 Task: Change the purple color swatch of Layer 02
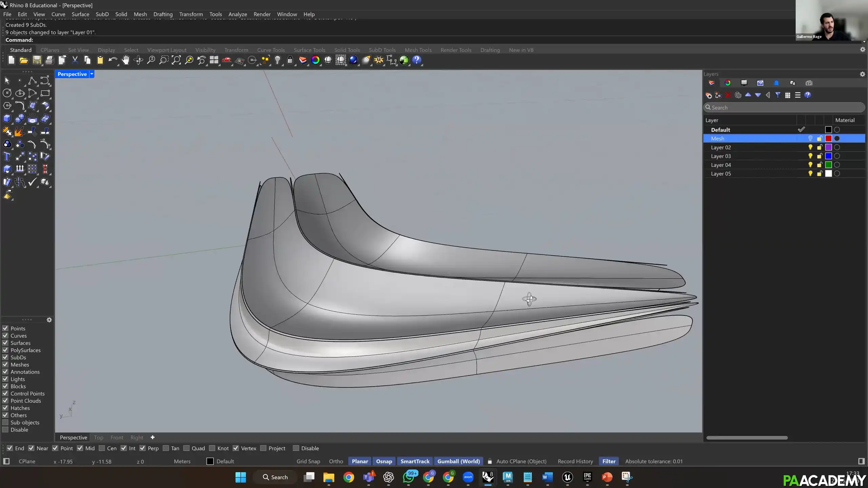tap(828, 147)
